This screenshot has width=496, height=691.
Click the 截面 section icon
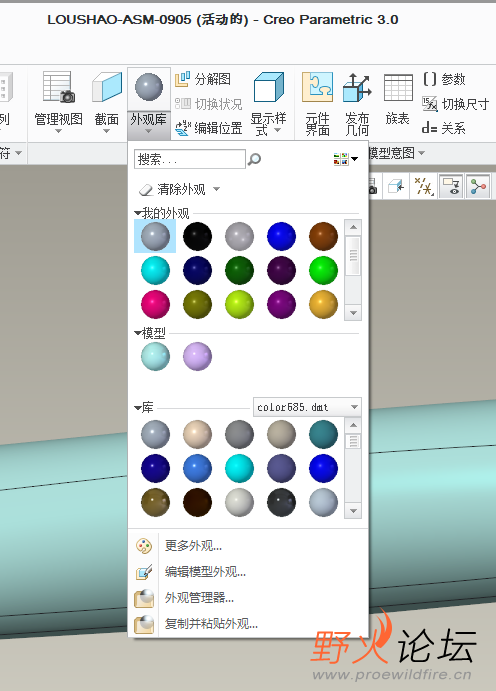point(107,87)
